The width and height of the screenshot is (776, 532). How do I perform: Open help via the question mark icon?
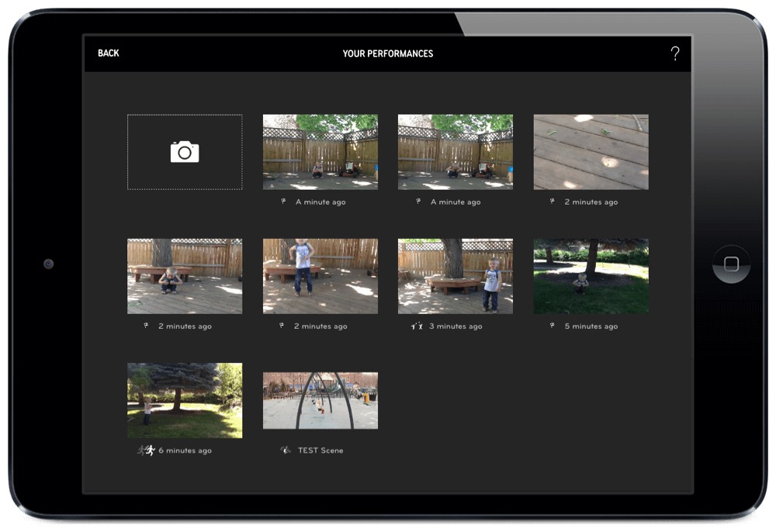(675, 54)
